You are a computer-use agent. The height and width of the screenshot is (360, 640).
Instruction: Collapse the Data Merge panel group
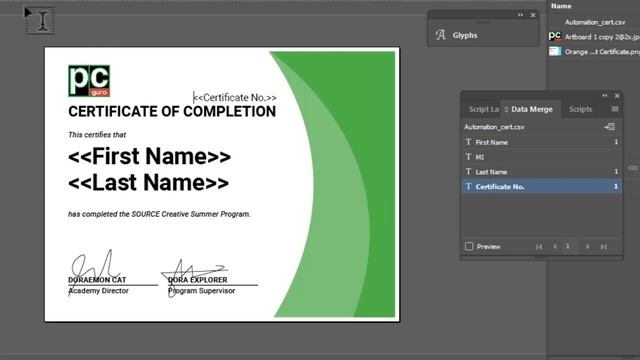pos(604,96)
